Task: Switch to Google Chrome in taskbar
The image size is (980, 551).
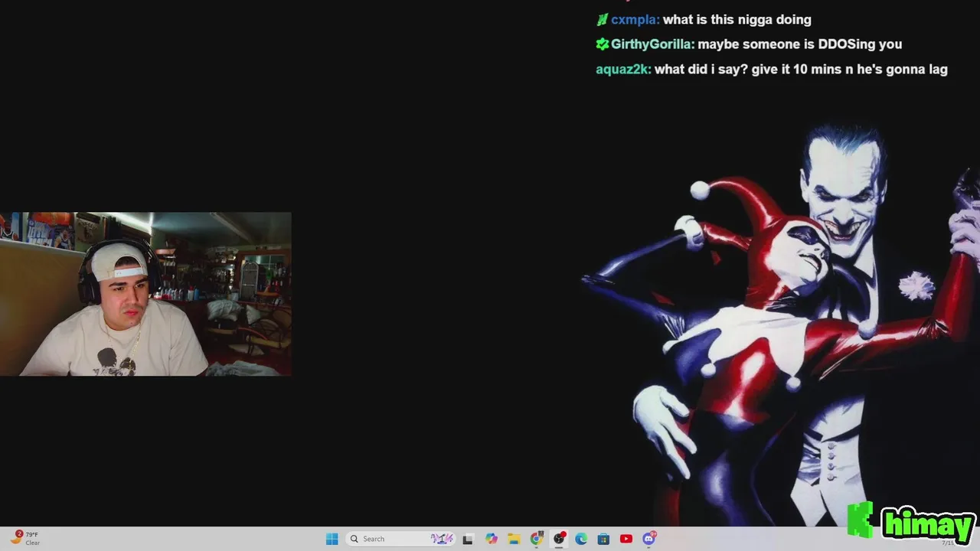Action: [536, 539]
